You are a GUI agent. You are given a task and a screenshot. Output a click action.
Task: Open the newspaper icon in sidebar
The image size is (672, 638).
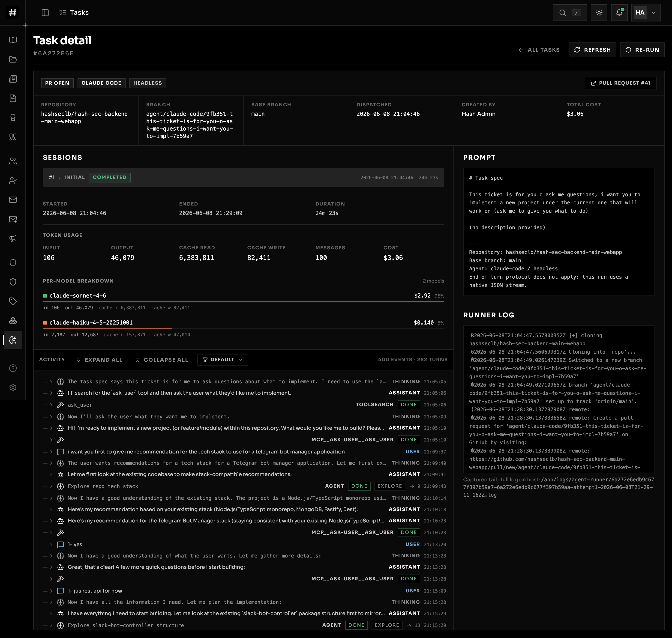pyautogui.click(x=13, y=79)
